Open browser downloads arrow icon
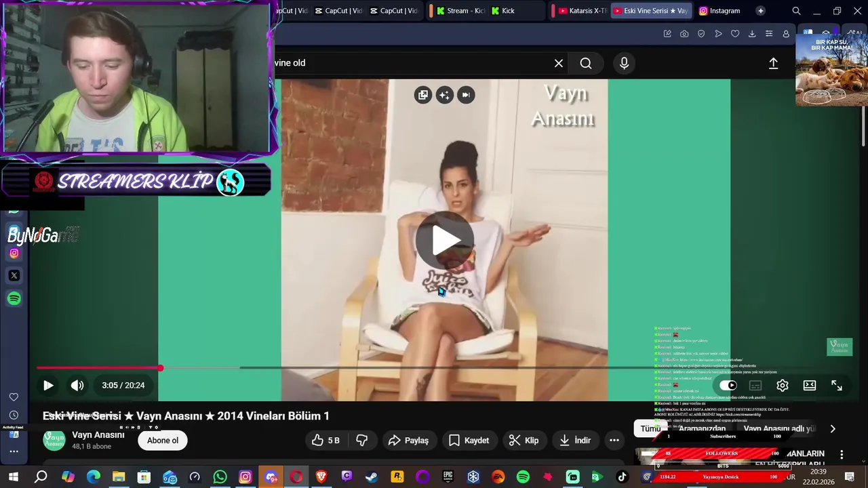The image size is (868, 488). [x=752, y=34]
